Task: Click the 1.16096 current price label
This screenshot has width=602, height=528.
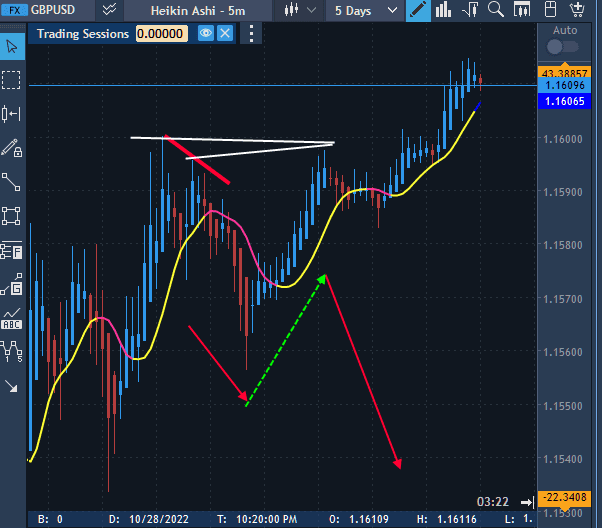Action: click(x=564, y=85)
